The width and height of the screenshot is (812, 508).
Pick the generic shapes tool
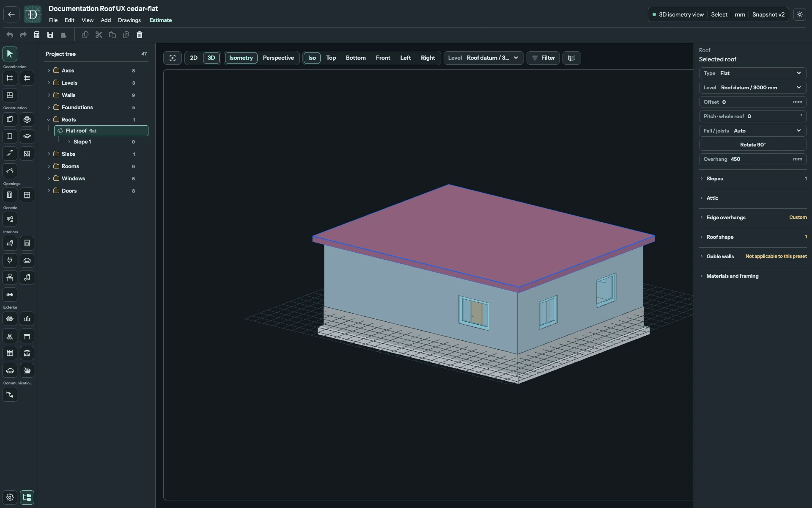click(x=10, y=219)
